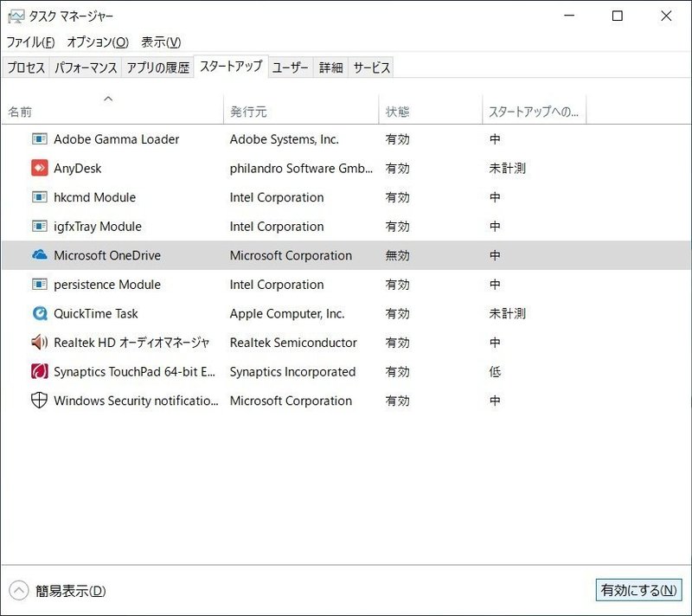Click the Adobe Gamma Loader row icon

[39, 139]
